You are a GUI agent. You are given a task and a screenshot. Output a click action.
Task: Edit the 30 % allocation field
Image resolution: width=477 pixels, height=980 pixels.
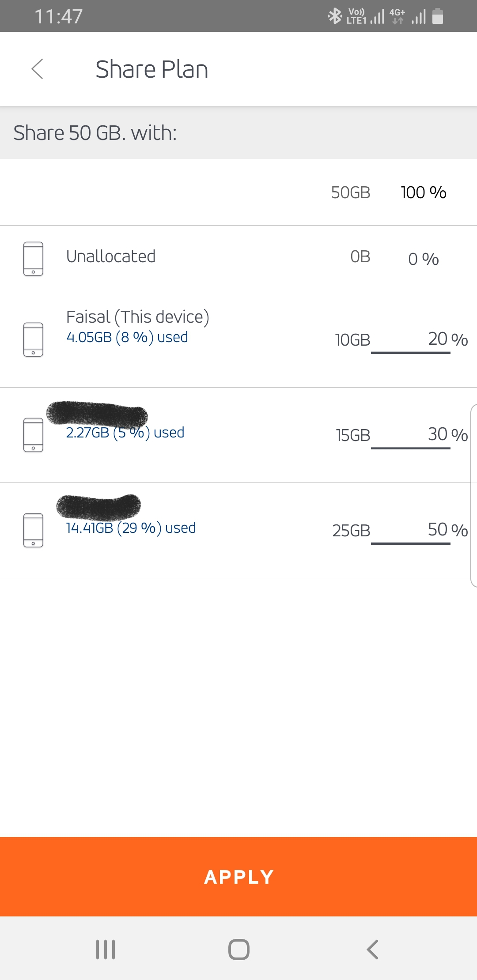(411, 435)
